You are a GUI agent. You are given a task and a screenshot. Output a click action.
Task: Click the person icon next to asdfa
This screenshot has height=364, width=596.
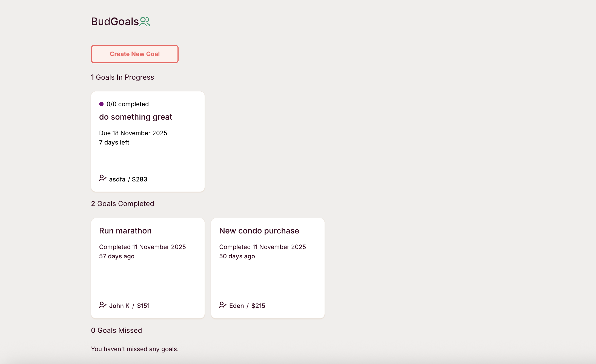tap(102, 178)
